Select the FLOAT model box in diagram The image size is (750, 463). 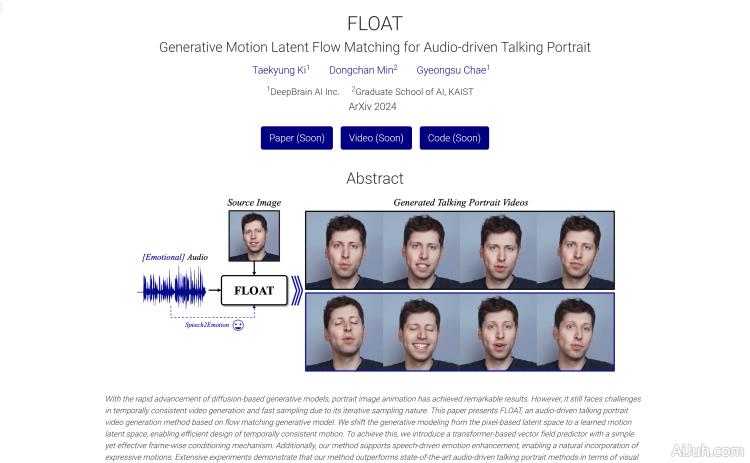coord(254,291)
